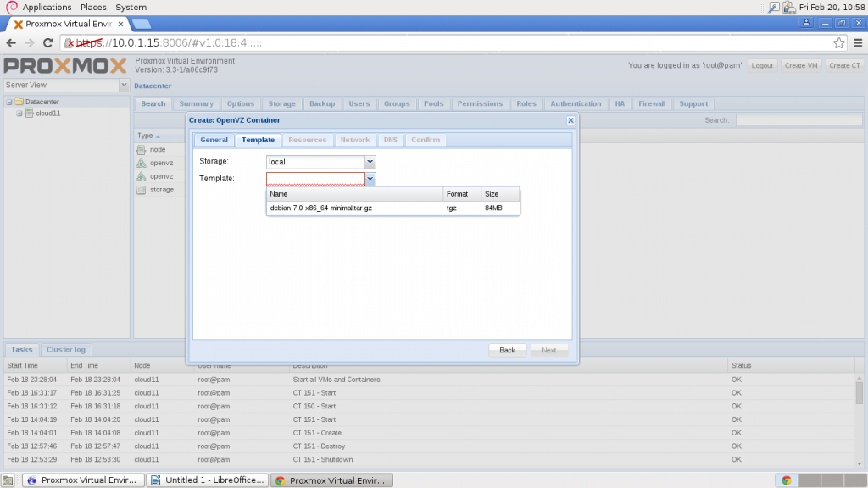Click the Datacenter folder icon in tree
The height and width of the screenshot is (488, 868).
[19, 102]
